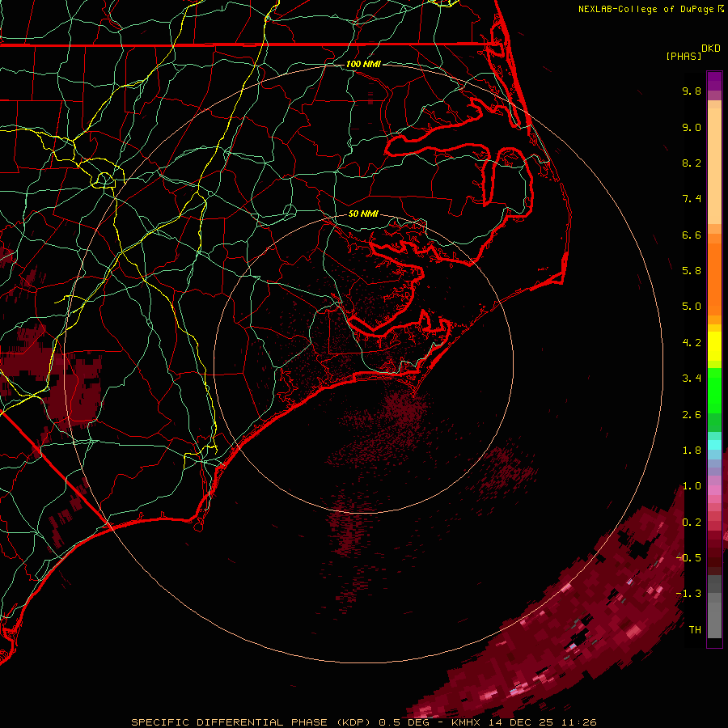The image size is (728, 728).
Task: Click the 50 NMI range ring label
Action: tap(363, 214)
